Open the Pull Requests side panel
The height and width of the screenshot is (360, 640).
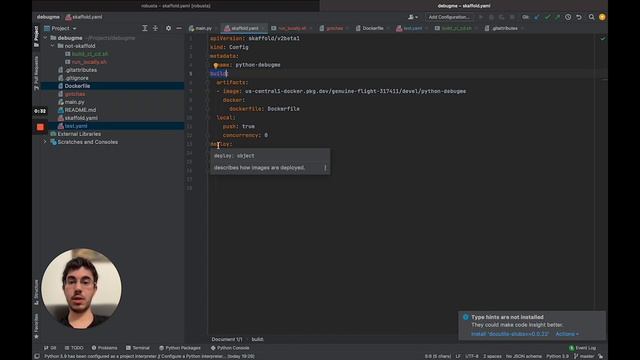(x=36, y=73)
